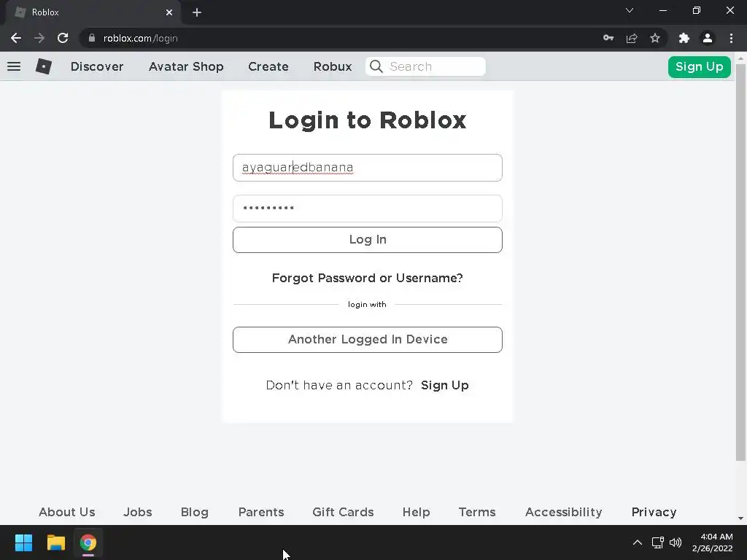Click the Chrome taskbar icon
The width and height of the screenshot is (747, 560).
pyautogui.click(x=88, y=542)
